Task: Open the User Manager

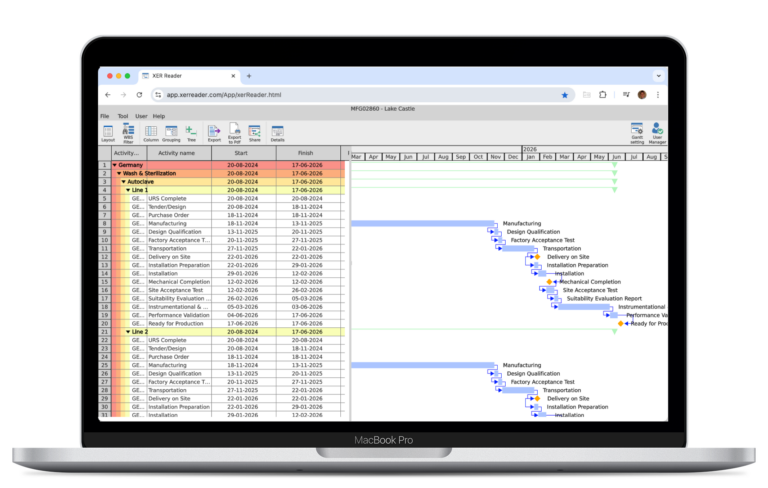Action: tap(657, 132)
